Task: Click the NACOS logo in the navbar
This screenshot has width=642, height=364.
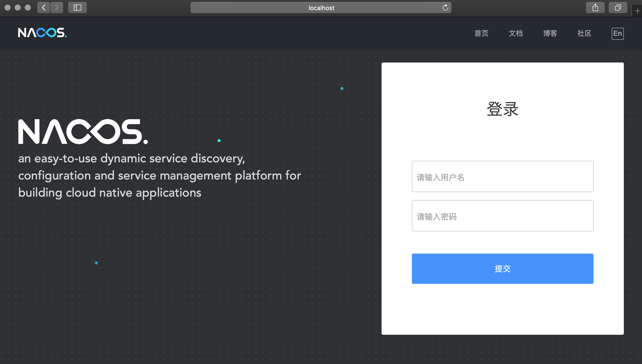Action: pos(42,33)
